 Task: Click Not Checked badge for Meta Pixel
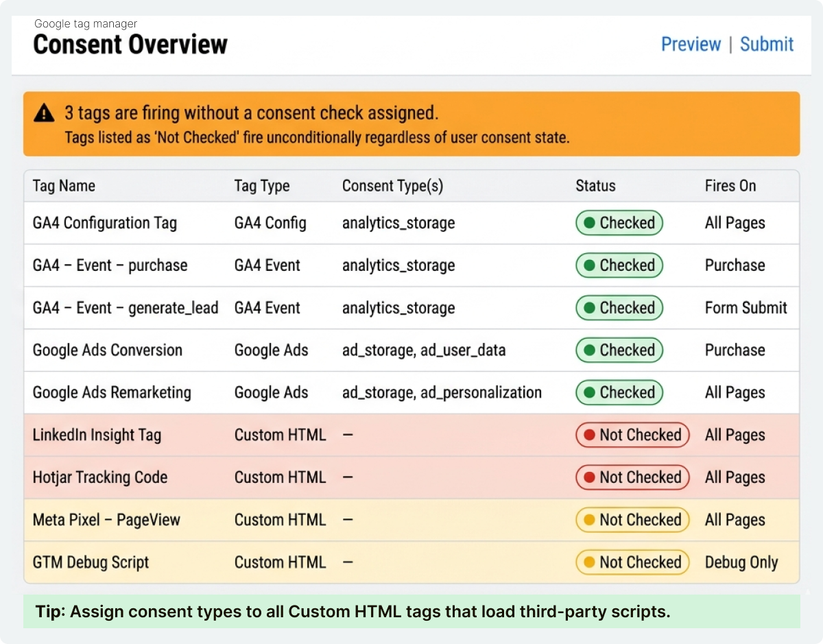tap(632, 520)
